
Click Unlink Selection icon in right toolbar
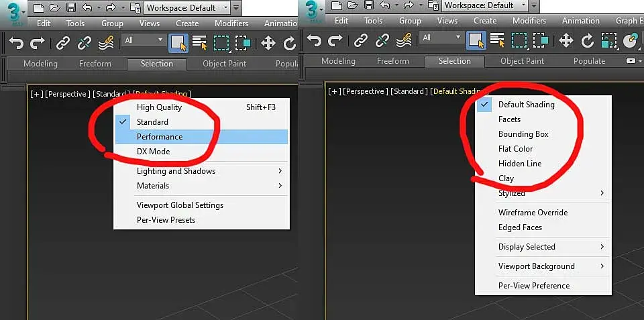coord(382,40)
